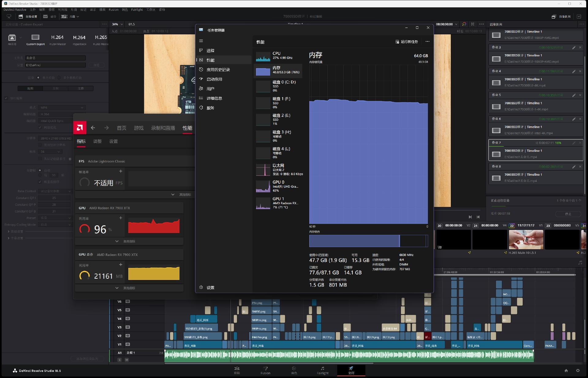Mute audio track A1 with M button
The image size is (588, 378).
pyautogui.click(x=126, y=360)
